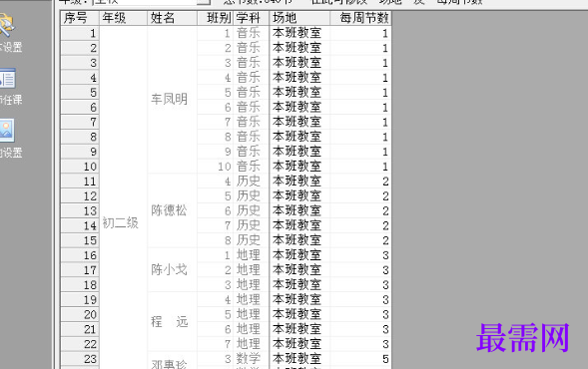Click 本班教室 venue cell in row 6
The image size is (588, 369).
point(299,107)
